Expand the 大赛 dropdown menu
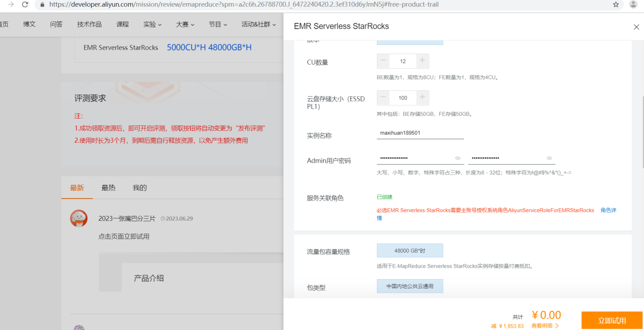Image resolution: width=644 pixels, height=330 pixels. coord(185,25)
